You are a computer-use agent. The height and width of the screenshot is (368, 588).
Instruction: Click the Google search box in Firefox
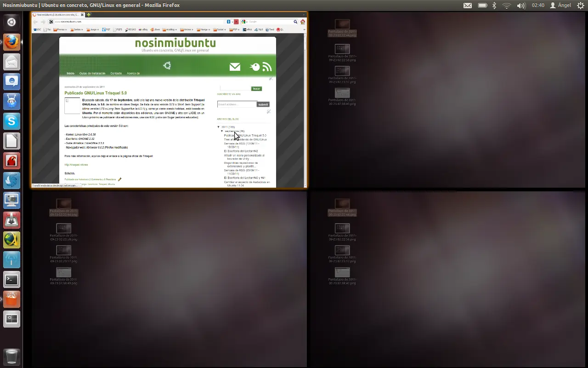click(270, 22)
